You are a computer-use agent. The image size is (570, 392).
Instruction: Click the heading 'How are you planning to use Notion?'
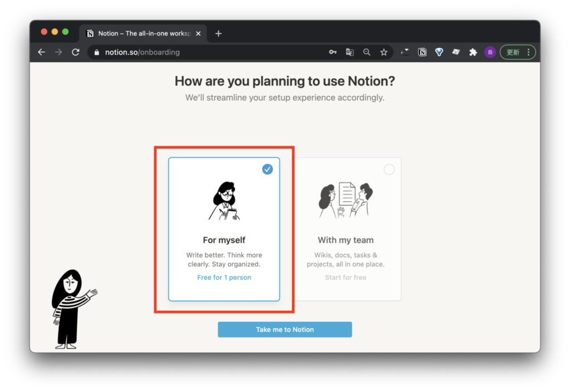(x=284, y=81)
